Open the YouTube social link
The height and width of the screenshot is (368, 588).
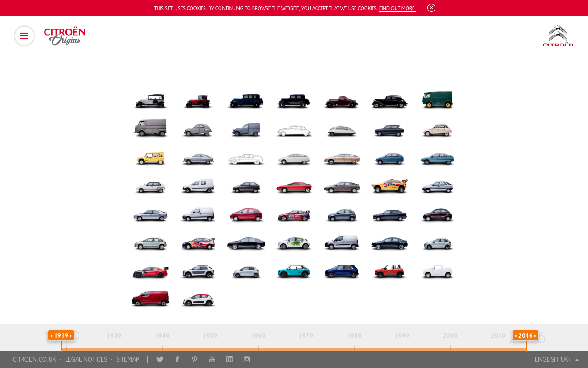click(212, 359)
